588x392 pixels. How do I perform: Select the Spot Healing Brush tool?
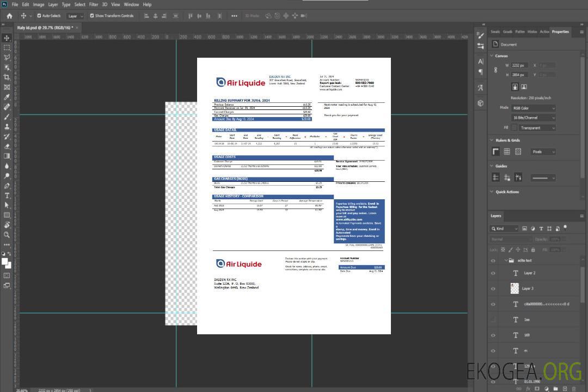(7, 107)
